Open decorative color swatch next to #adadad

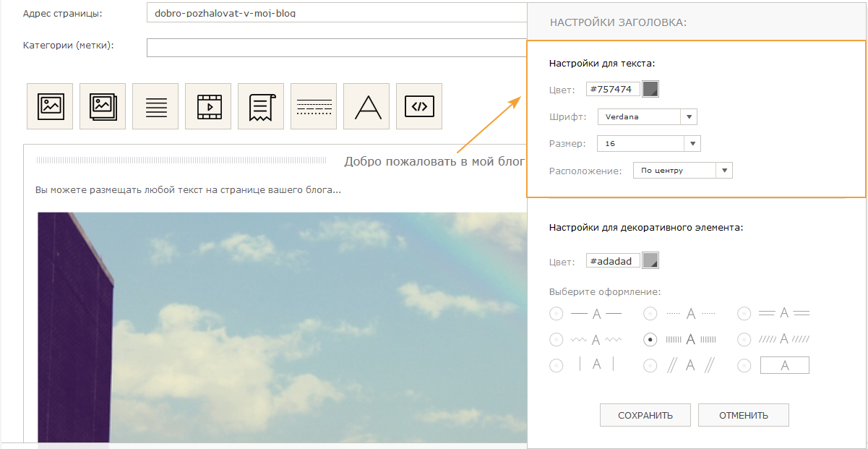click(650, 260)
